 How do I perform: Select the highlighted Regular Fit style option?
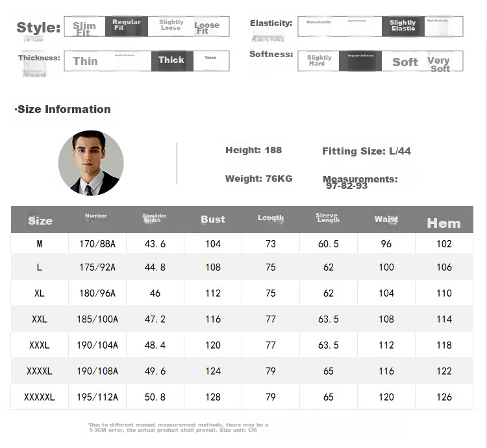(x=127, y=27)
